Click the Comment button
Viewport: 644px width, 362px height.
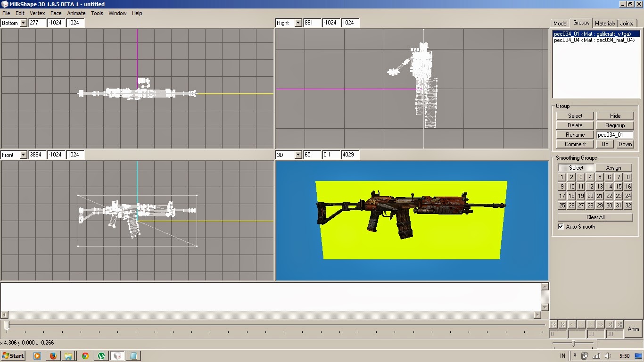575,144
